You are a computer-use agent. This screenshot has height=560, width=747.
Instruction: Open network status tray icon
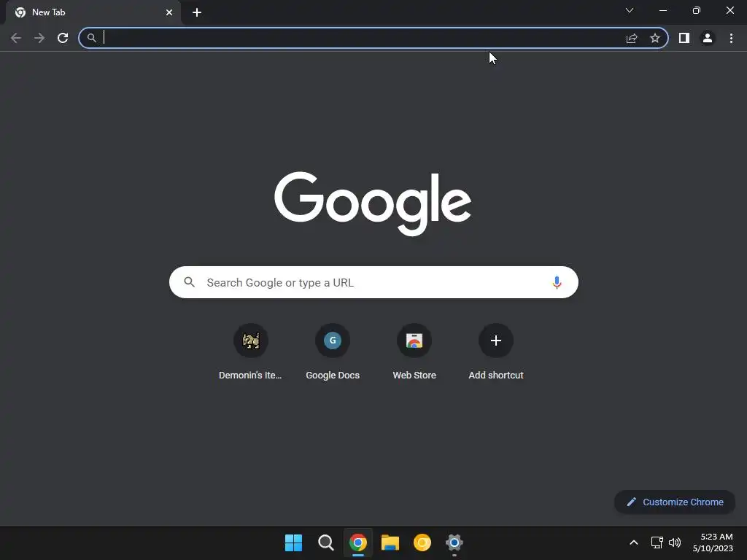pyautogui.click(x=657, y=542)
